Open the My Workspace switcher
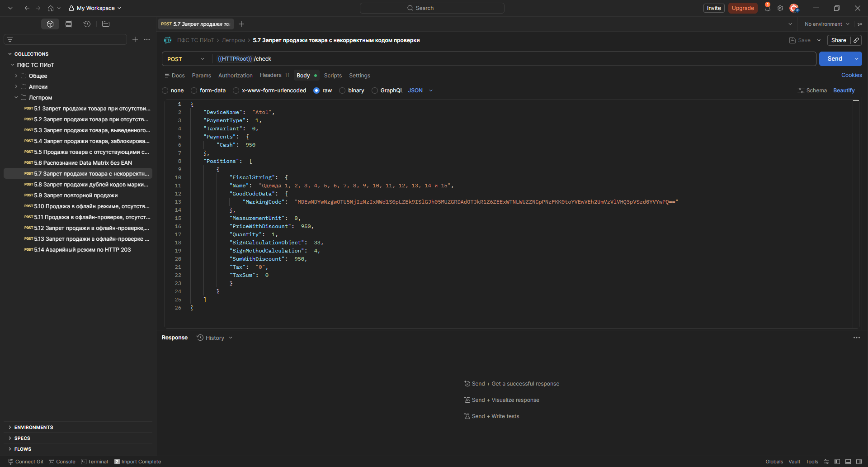 click(95, 8)
